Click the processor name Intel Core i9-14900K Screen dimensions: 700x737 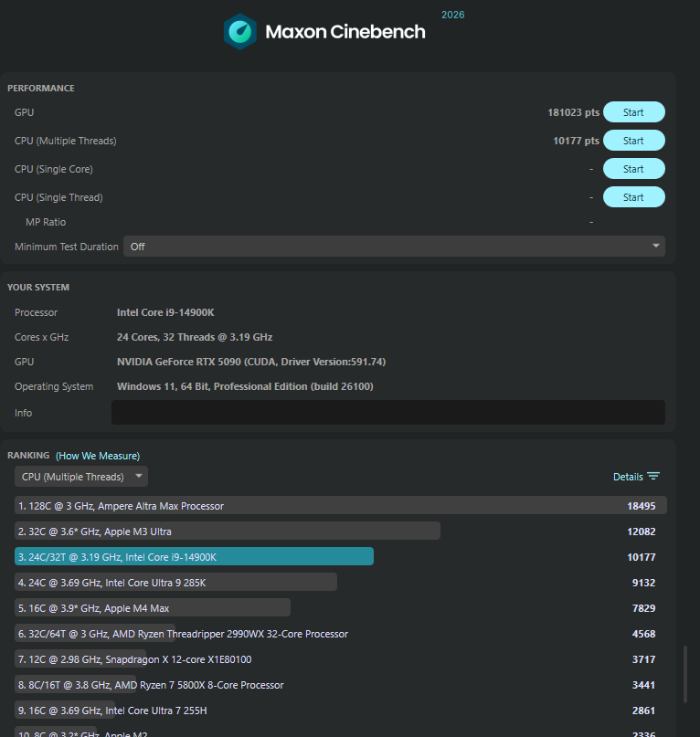pos(165,312)
